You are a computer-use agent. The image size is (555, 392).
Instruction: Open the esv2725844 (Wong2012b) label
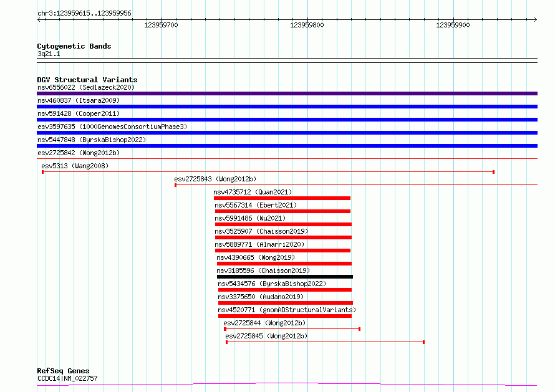click(x=264, y=323)
